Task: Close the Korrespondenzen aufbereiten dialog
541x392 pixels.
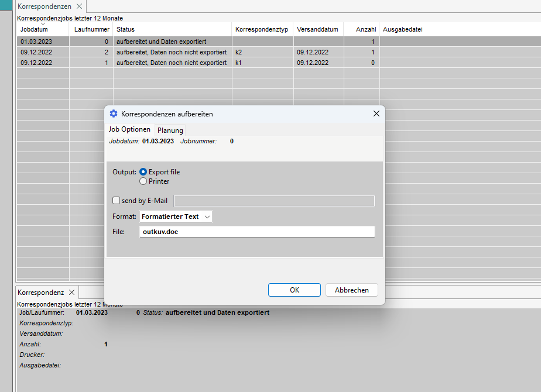Action: click(376, 114)
